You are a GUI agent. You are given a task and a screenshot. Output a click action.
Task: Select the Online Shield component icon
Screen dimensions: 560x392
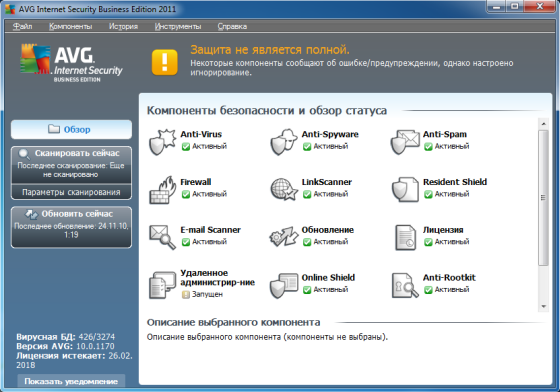tap(284, 285)
